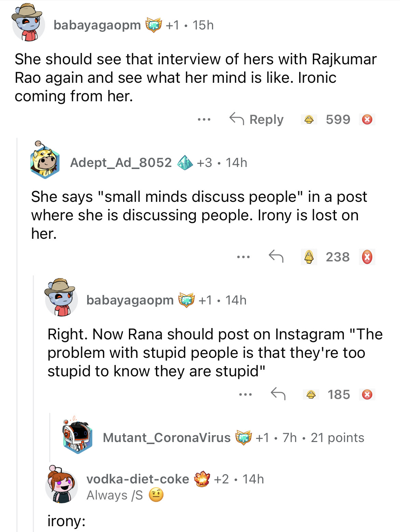
Task: Downvote the comment with 599 points
Action: pos(367,119)
